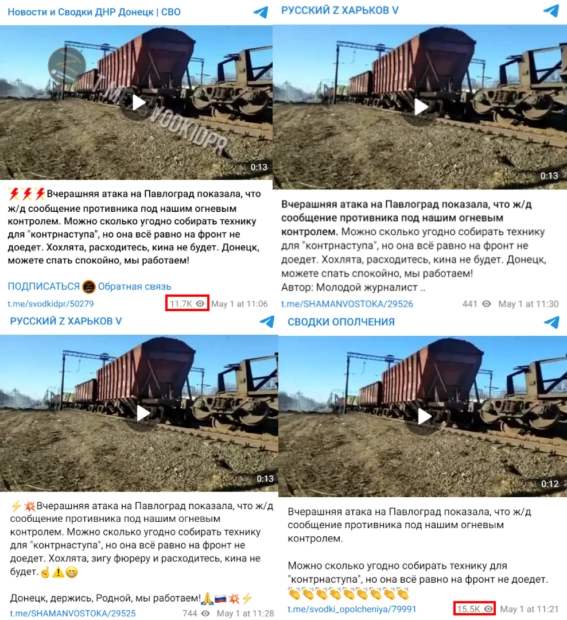The image size is (567, 620).
Task: Click Telegram icon in top-right РУССКИЙ Z ХАРЬКОВ V header
Action: click(551, 11)
